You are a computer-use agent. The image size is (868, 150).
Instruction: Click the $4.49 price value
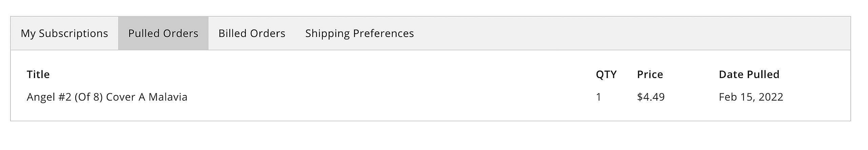[x=651, y=97]
